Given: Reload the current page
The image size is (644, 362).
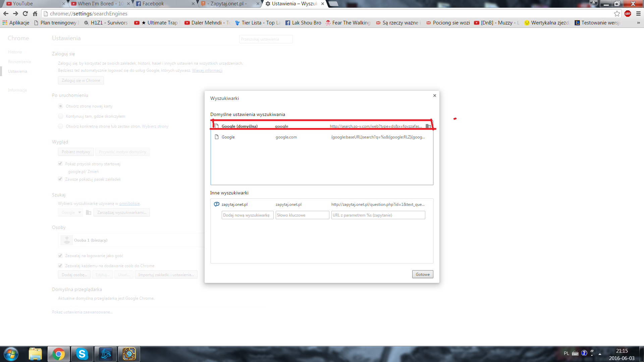Looking at the screenshot, I should pos(25,14).
